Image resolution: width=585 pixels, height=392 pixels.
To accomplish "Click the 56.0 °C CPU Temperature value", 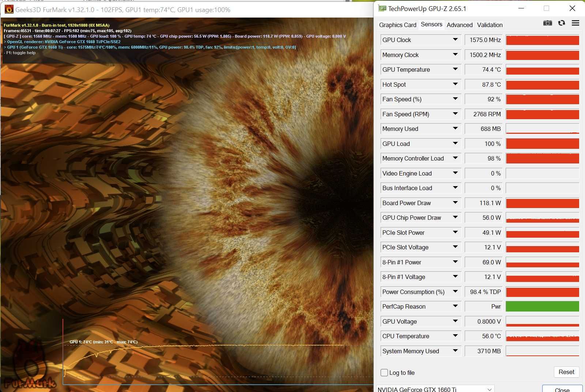I will [x=484, y=336].
